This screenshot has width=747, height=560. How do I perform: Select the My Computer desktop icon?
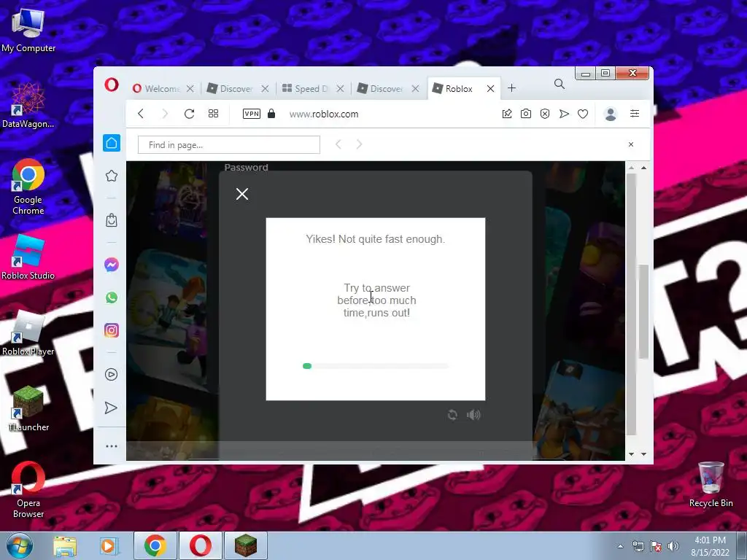(x=28, y=30)
